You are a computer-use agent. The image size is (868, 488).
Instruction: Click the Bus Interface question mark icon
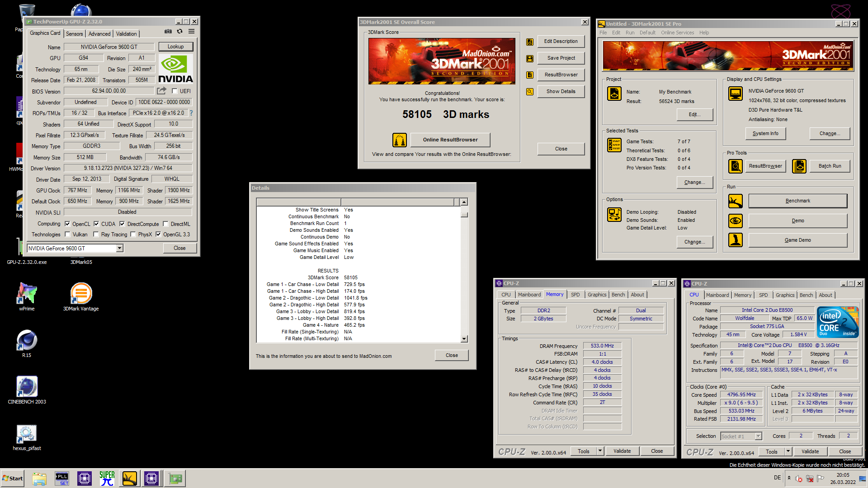[x=191, y=113]
